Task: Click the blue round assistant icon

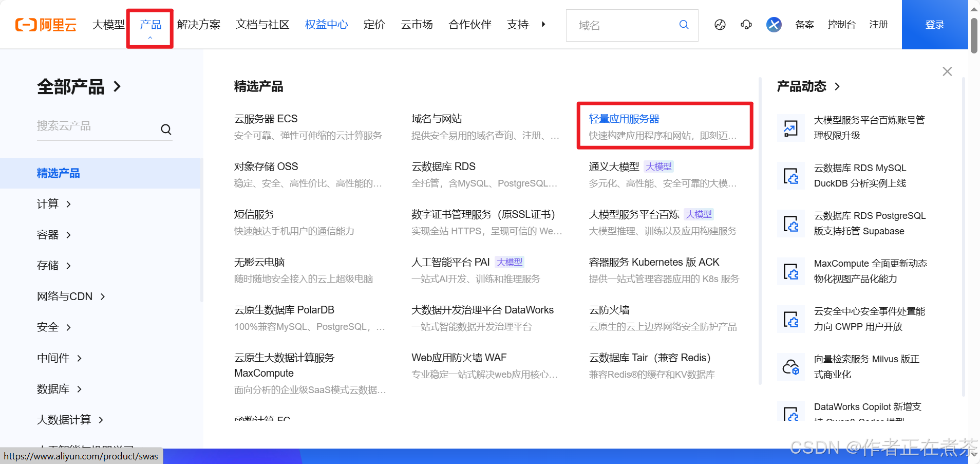Action: point(774,25)
